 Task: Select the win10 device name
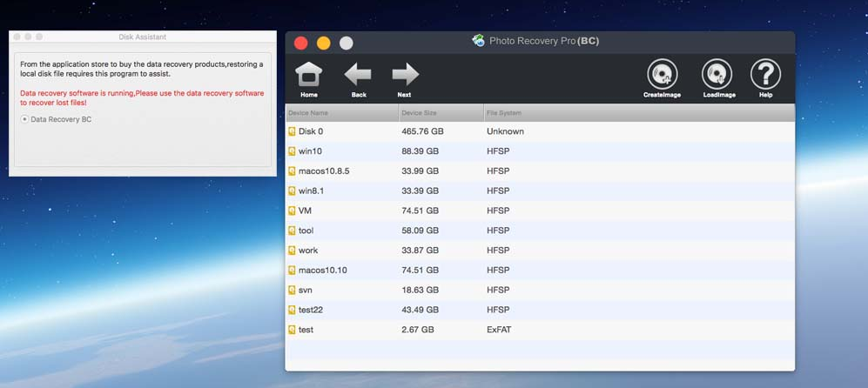click(310, 151)
